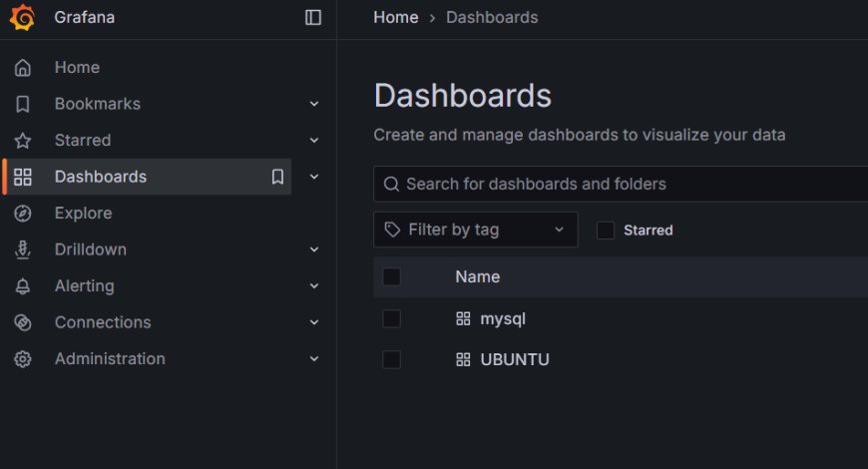Viewport: 868px width, 469px height.
Task: Select the UBUNTU row checkbox
Action: pyautogui.click(x=391, y=359)
